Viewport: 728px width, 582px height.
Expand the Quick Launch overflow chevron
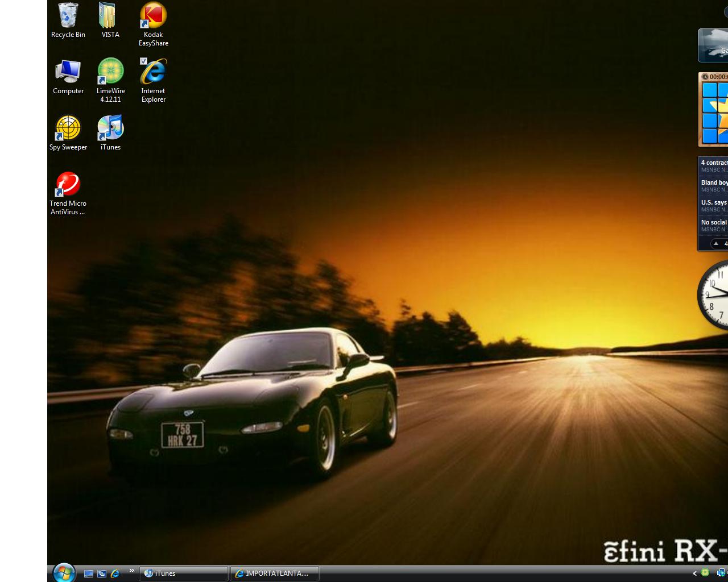[x=132, y=571]
